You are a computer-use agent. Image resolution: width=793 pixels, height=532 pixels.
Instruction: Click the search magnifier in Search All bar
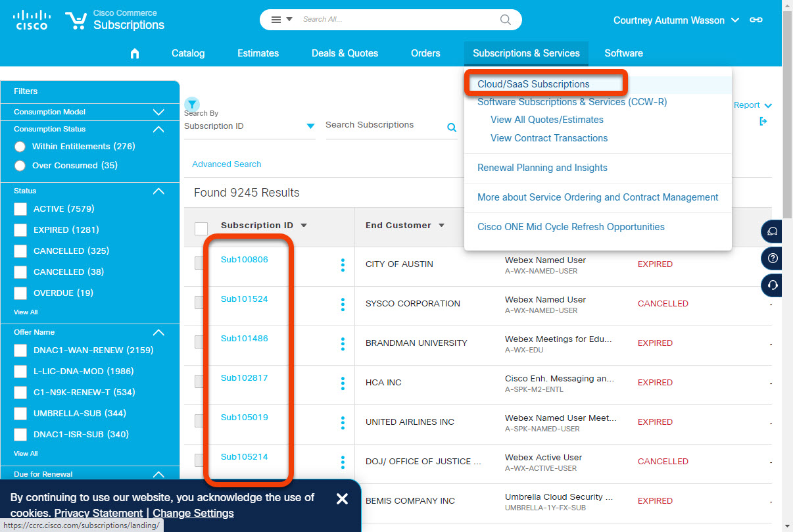tap(504, 20)
